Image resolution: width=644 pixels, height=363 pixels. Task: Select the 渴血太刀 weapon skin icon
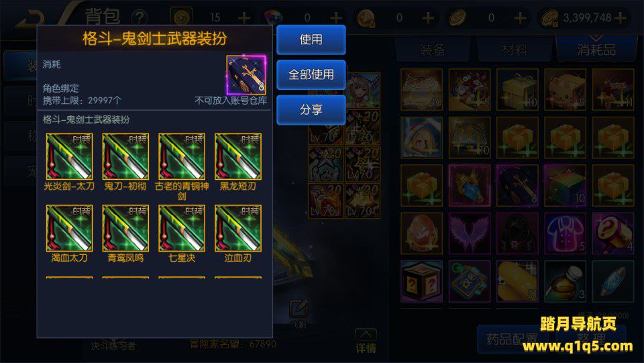tap(69, 228)
